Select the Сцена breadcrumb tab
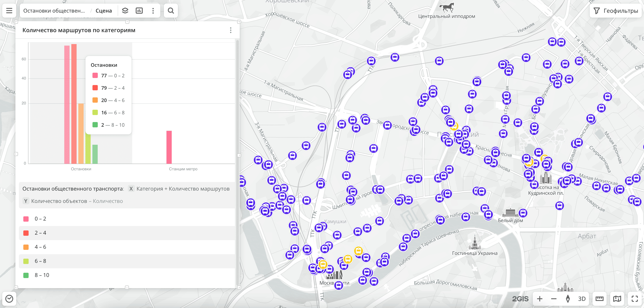The image size is (644, 308). [x=104, y=11]
